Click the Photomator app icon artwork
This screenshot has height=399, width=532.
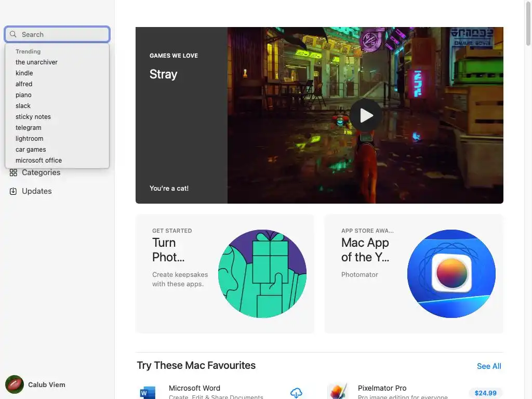tap(451, 274)
